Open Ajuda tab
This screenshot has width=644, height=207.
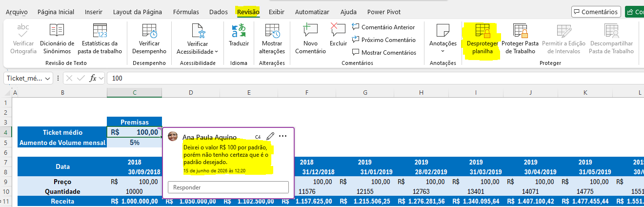coord(348,11)
